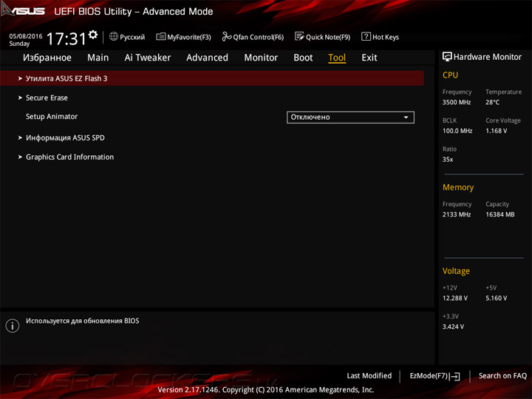Switch to the Main tab
The height and width of the screenshot is (399, 532).
[98, 58]
